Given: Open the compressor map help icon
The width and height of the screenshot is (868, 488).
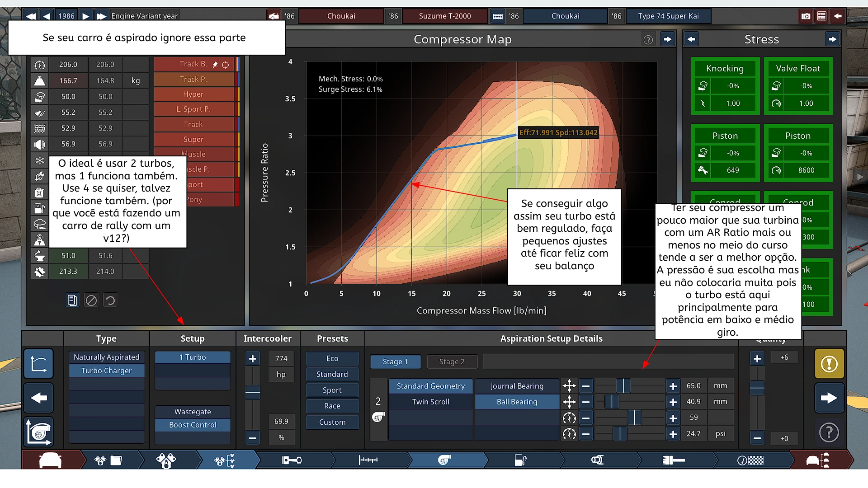Looking at the screenshot, I should pyautogui.click(x=648, y=40).
